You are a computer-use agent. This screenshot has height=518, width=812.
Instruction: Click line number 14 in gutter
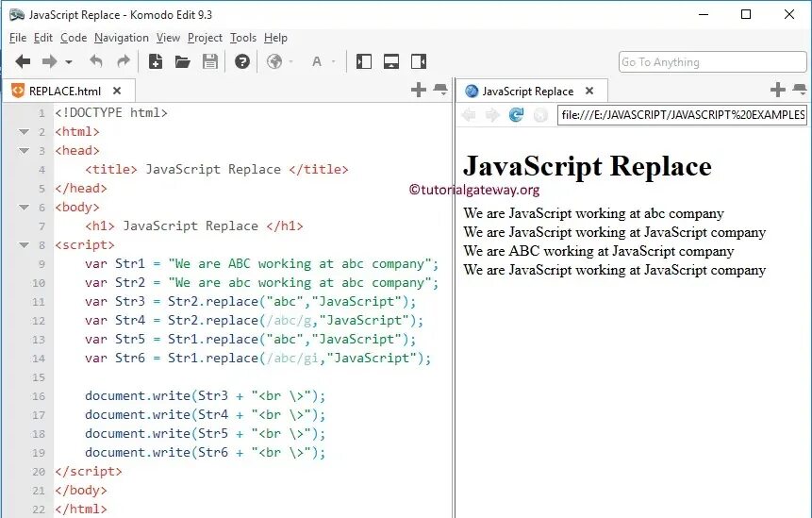pyautogui.click(x=39, y=359)
